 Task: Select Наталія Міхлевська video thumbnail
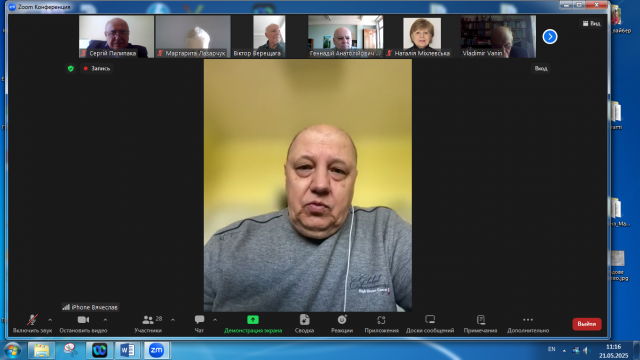pyautogui.click(x=422, y=36)
